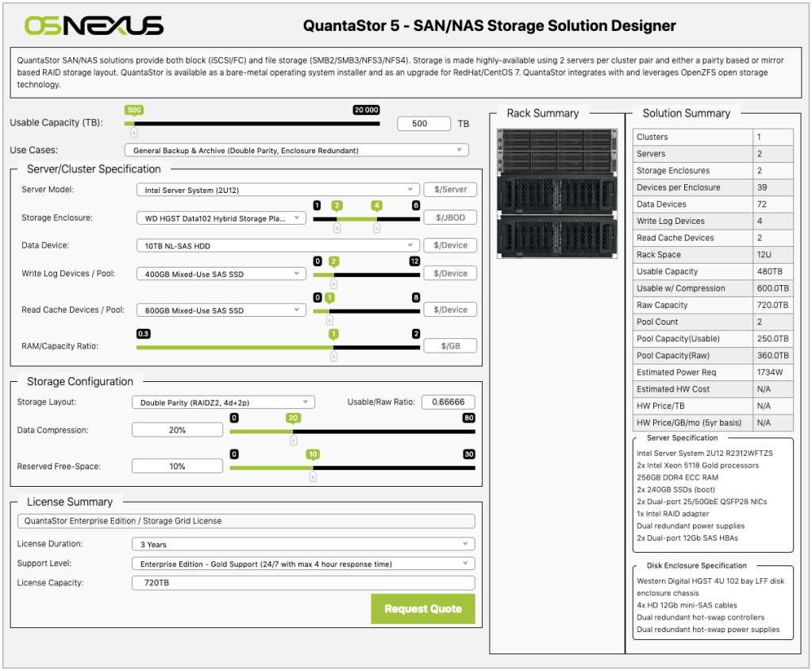Open the Write Log Devices dropdown
Screen dimensions: 812x671
point(221,272)
